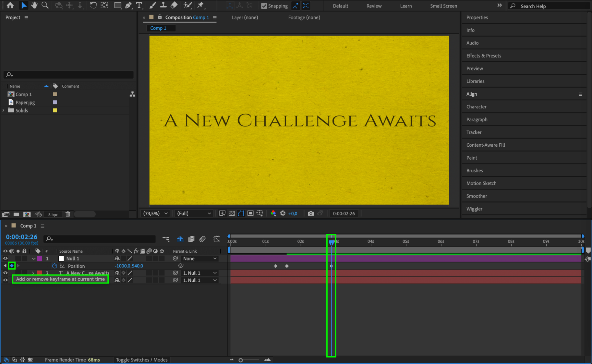Open the resolution (Full) dropdown
The width and height of the screenshot is (592, 364).
[x=194, y=213]
